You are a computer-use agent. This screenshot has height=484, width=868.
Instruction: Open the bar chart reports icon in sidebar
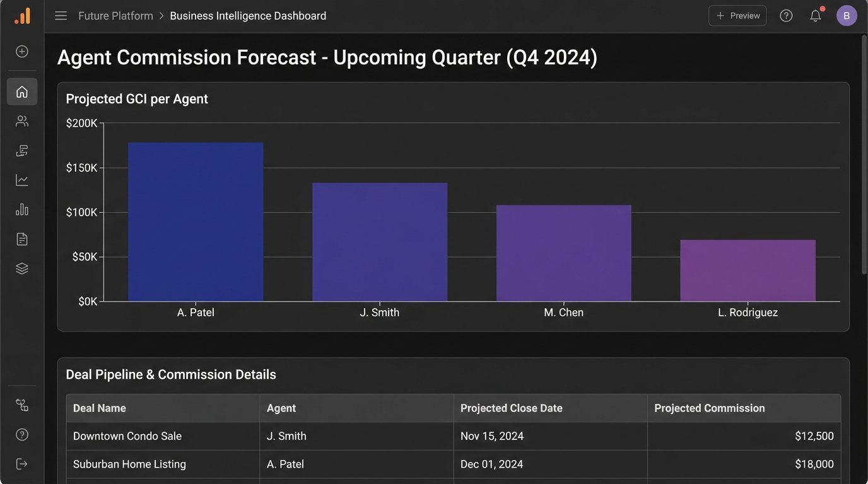pyautogui.click(x=21, y=209)
